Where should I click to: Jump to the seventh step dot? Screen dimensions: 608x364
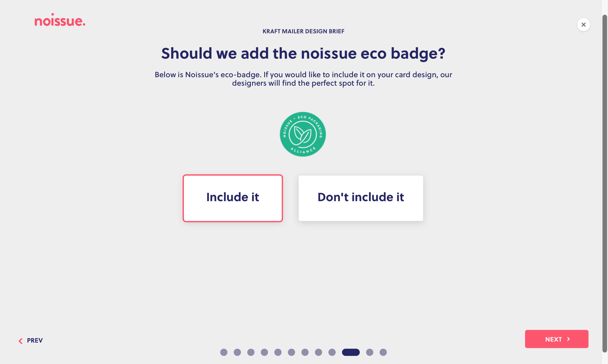[x=305, y=352]
